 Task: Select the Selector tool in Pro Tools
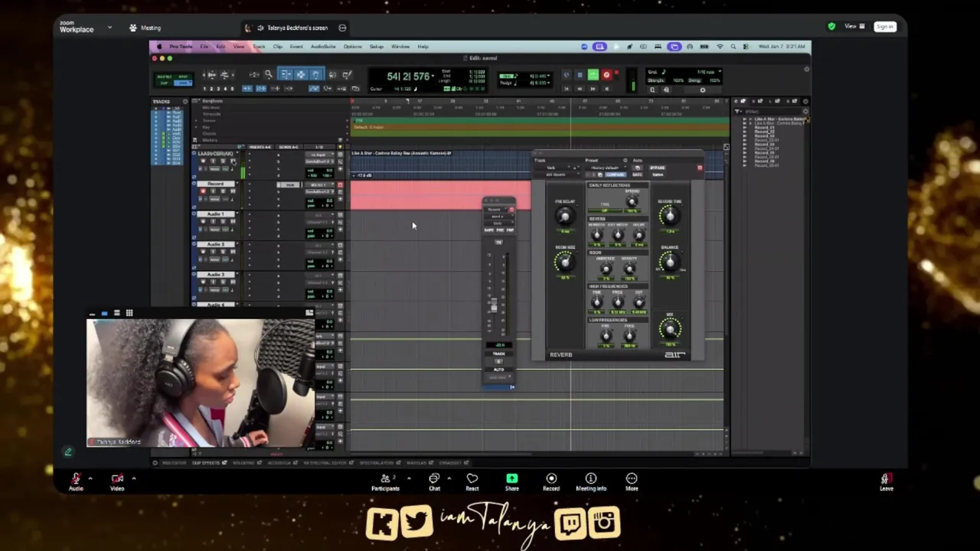pyautogui.click(x=301, y=74)
